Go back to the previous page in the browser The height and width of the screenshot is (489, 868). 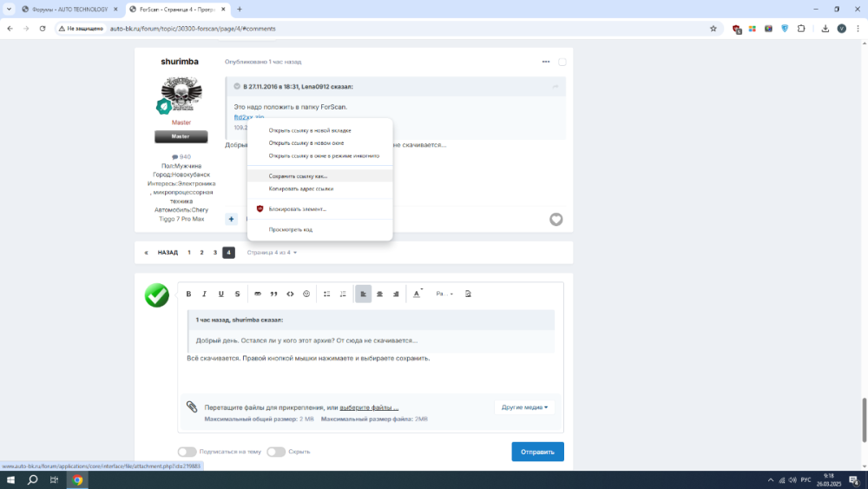[x=10, y=29]
